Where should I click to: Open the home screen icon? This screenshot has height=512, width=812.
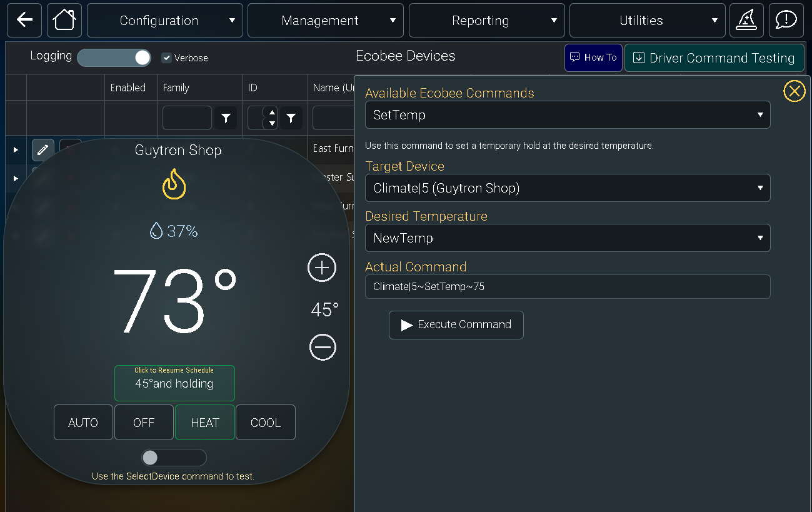pos(64,20)
